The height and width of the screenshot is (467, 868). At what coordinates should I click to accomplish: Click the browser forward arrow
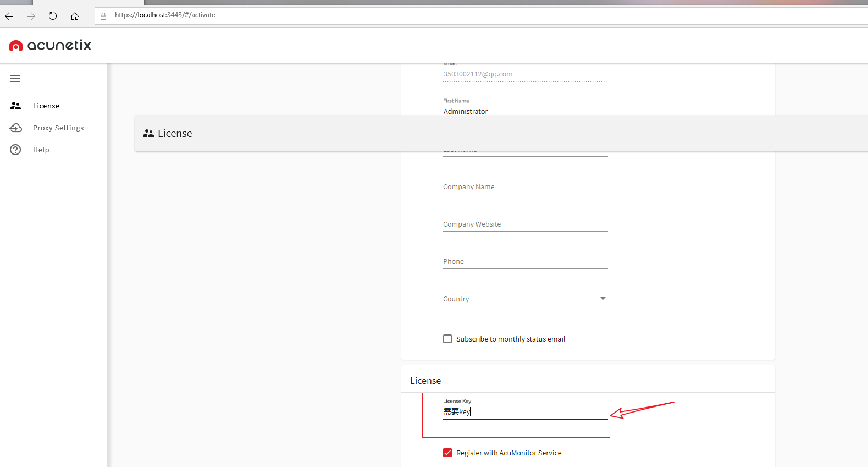[31, 16]
